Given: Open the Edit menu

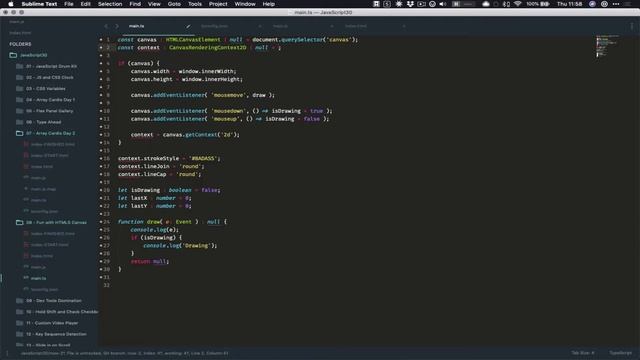Looking at the screenshot, I should [x=85, y=4].
